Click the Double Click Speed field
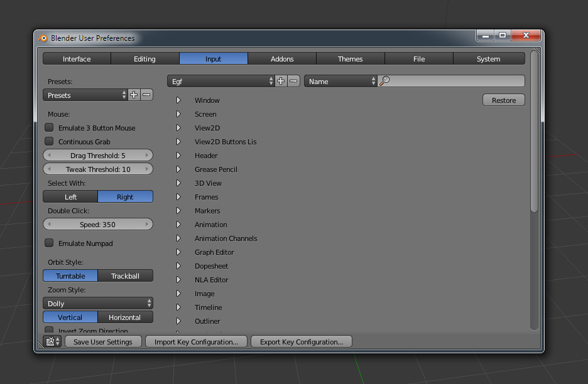This screenshot has height=384, width=588. (98, 225)
